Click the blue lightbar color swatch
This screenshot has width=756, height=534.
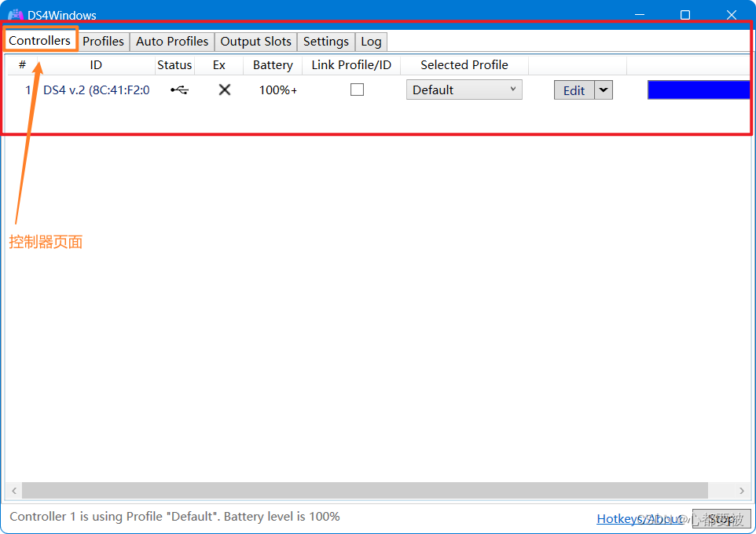click(x=699, y=90)
